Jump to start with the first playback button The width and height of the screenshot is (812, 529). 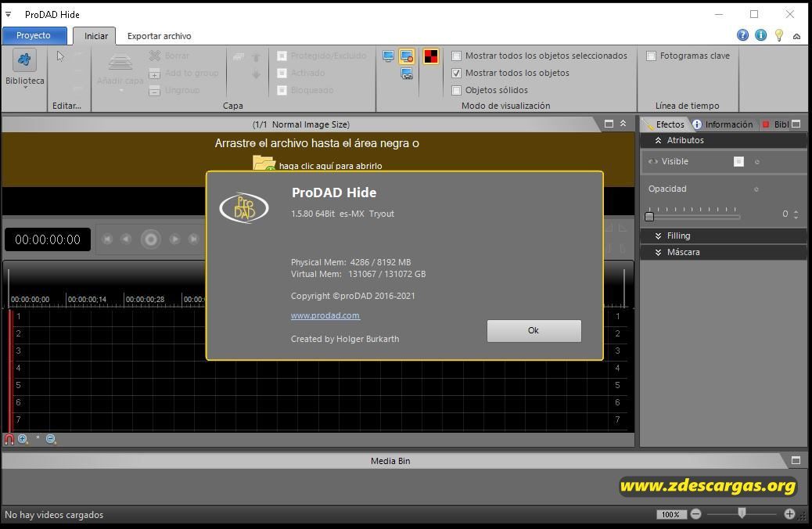(107, 239)
